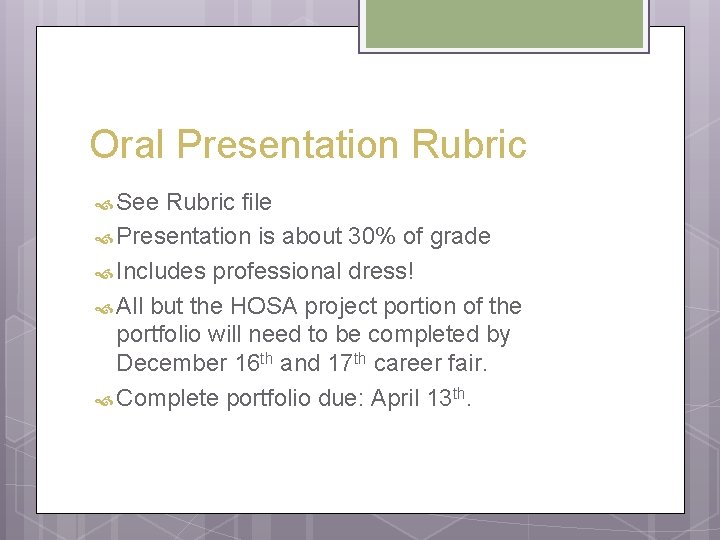Click the "See Rubric file" text line
The width and height of the screenshot is (720, 540).
[x=194, y=202]
